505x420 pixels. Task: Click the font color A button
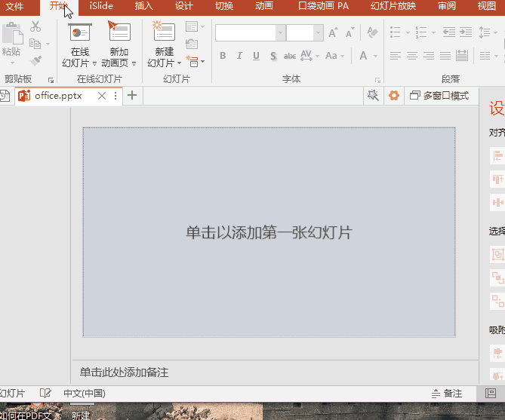pos(363,56)
